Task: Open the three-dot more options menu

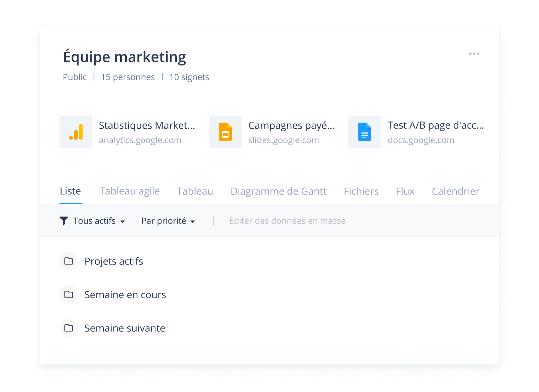Action: pyautogui.click(x=474, y=54)
